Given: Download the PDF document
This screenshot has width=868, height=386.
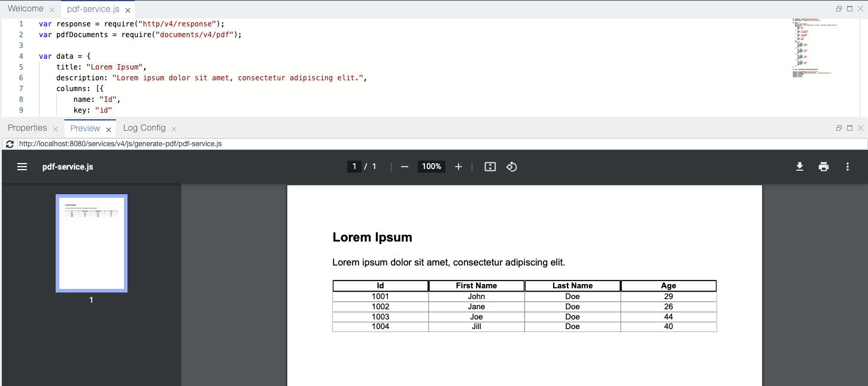Looking at the screenshot, I should (800, 167).
